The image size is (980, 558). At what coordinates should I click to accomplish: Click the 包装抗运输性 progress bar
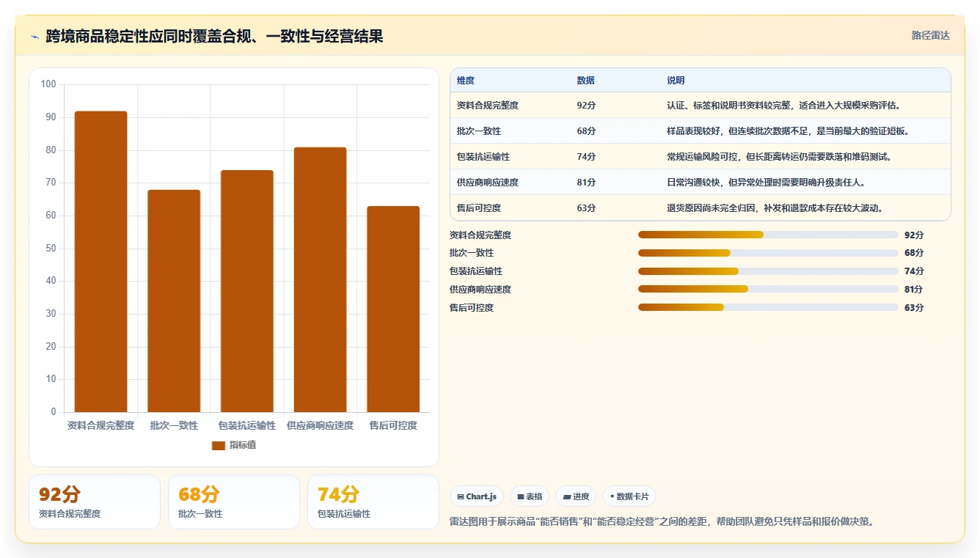click(x=768, y=271)
